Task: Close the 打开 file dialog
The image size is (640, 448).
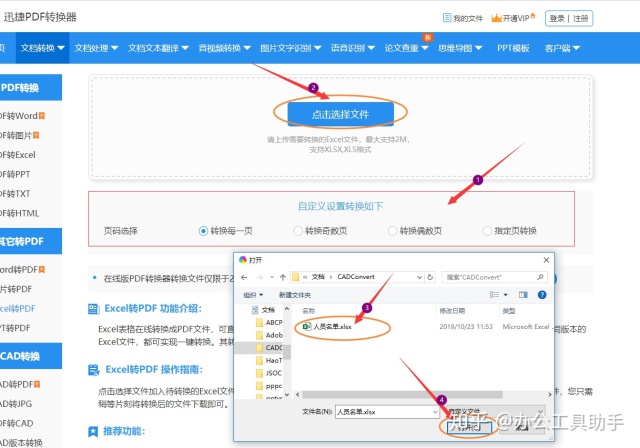Action: 546,260
